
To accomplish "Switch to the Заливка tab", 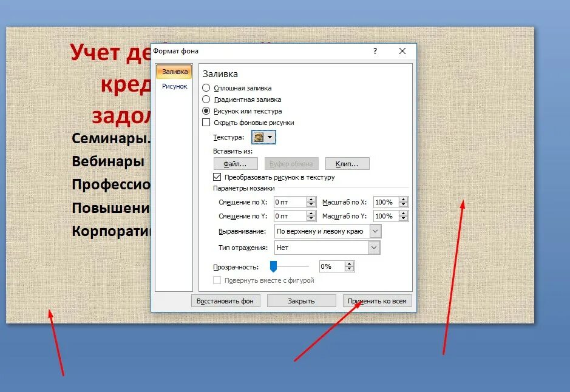I will [x=174, y=72].
